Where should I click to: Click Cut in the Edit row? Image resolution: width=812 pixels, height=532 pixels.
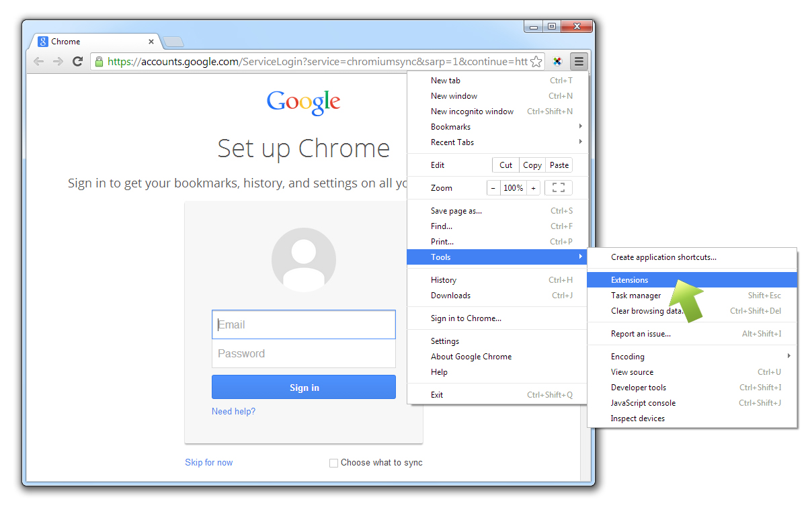506,165
